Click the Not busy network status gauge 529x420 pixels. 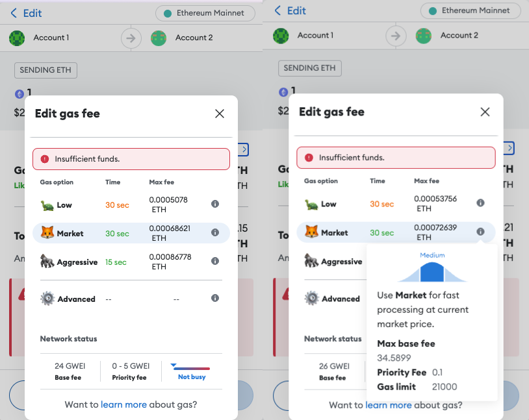tap(192, 371)
